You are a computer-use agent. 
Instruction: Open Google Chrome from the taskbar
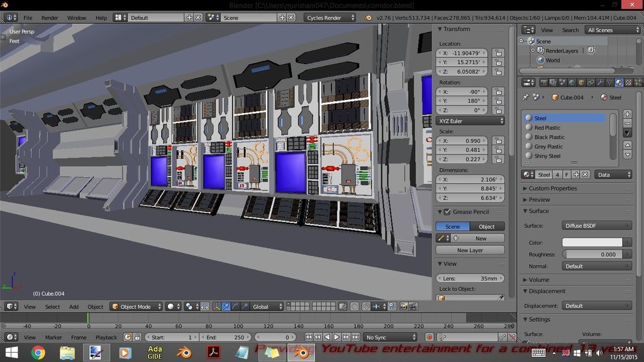(38, 353)
